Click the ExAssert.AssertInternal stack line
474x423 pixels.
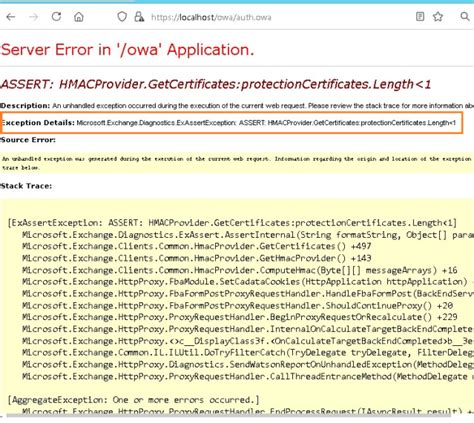(x=248, y=235)
